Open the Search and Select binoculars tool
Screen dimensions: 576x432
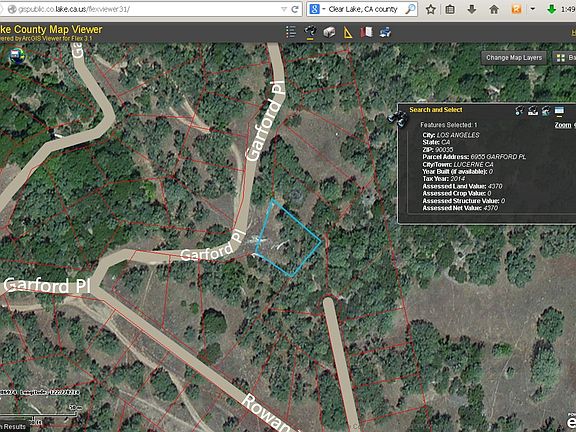[x=311, y=32]
